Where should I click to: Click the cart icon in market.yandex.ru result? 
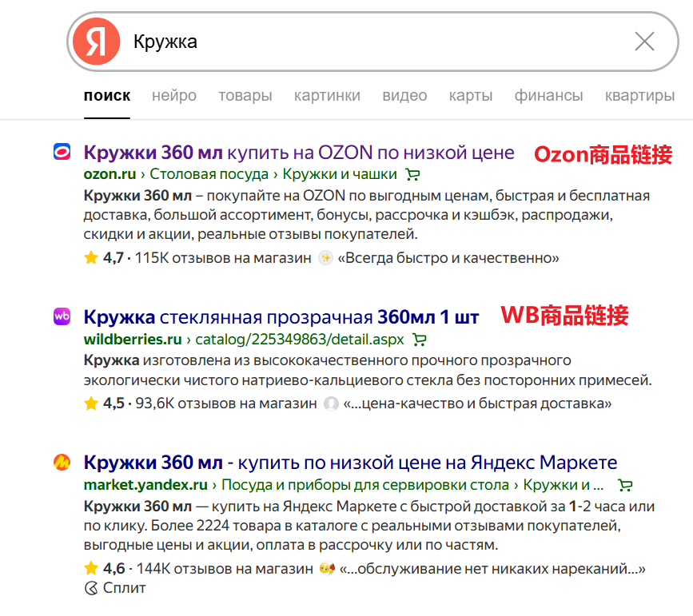625,485
